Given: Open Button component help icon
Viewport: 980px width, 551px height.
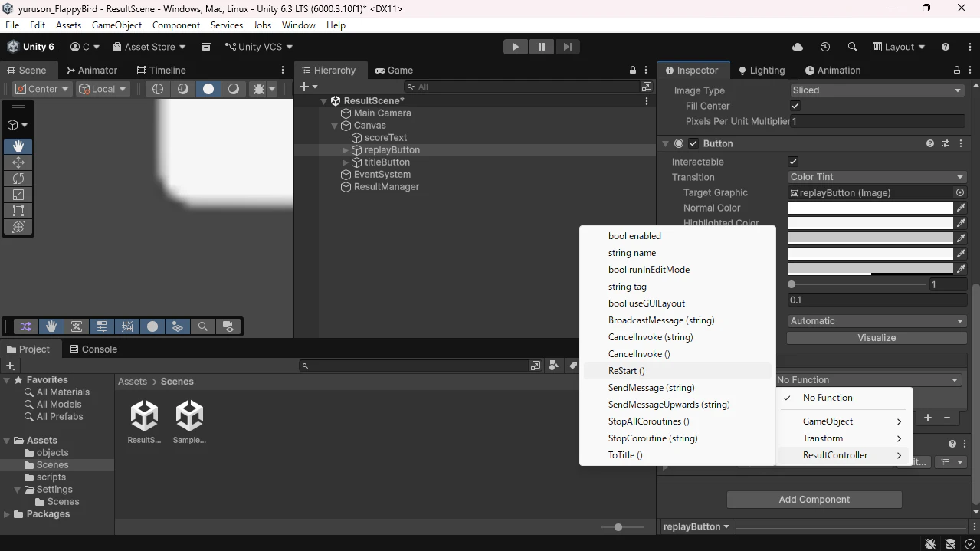Looking at the screenshot, I should 930,143.
